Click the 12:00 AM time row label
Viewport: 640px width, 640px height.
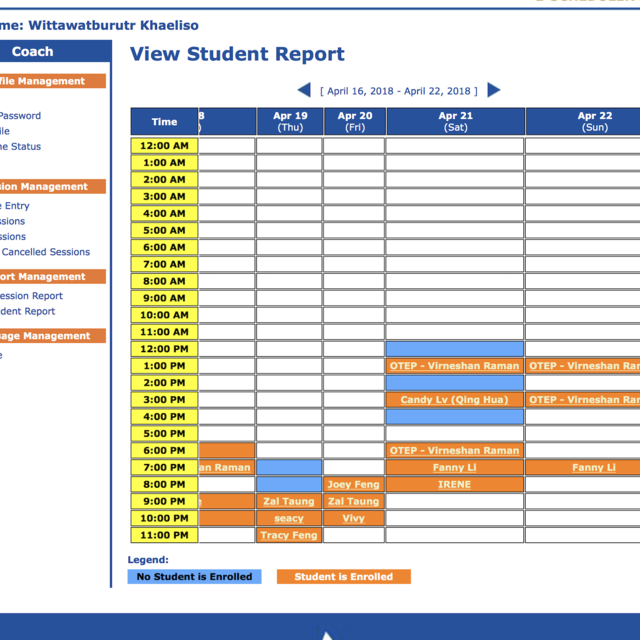tap(164, 146)
